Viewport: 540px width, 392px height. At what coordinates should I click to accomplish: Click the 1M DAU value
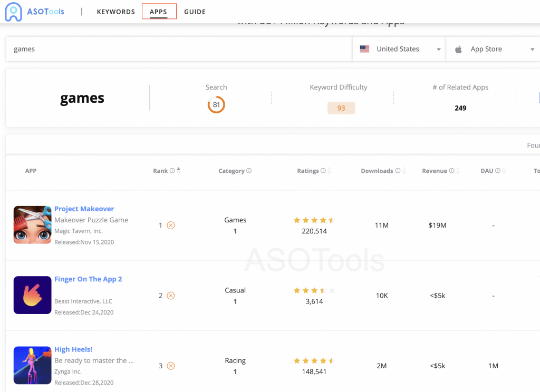[x=493, y=366]
